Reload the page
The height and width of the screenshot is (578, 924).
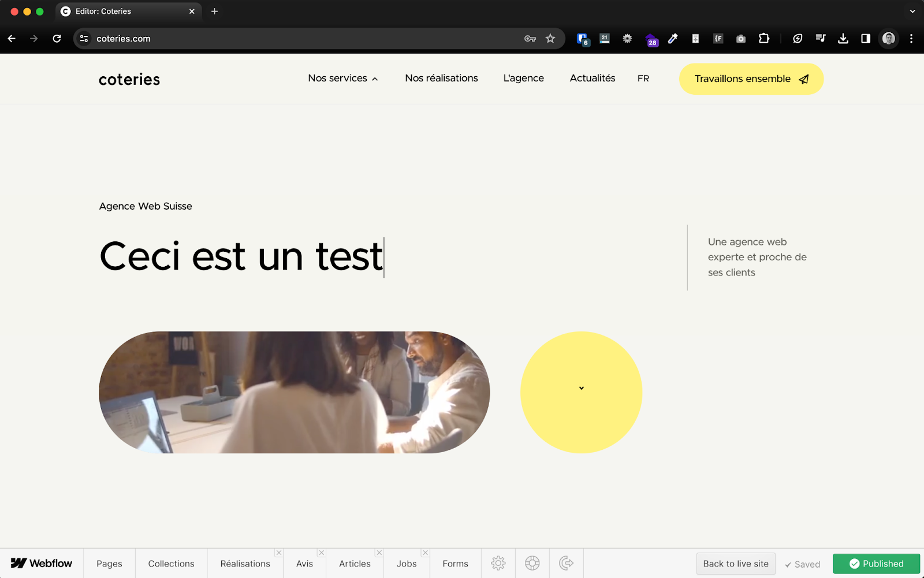click(57, 39)
